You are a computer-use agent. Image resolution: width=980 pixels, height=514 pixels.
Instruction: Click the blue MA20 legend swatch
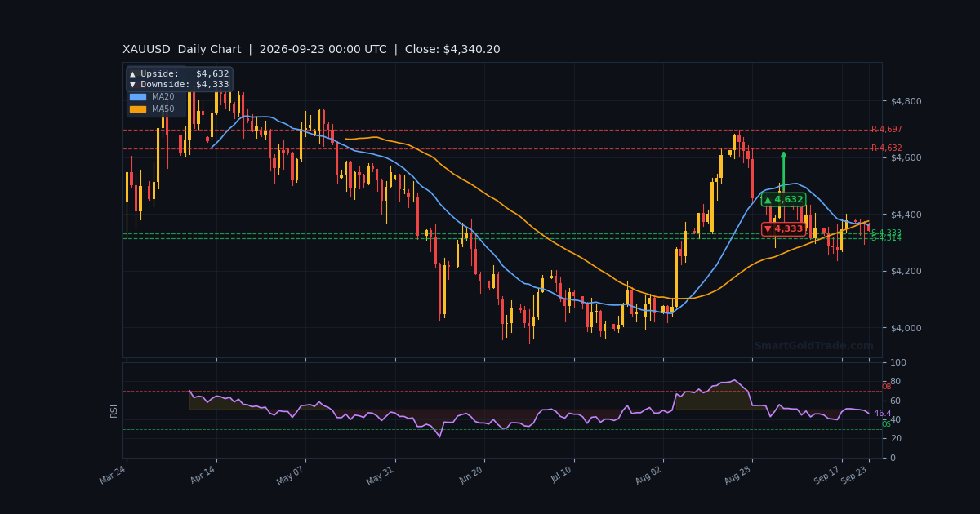[x=137, y=96]
